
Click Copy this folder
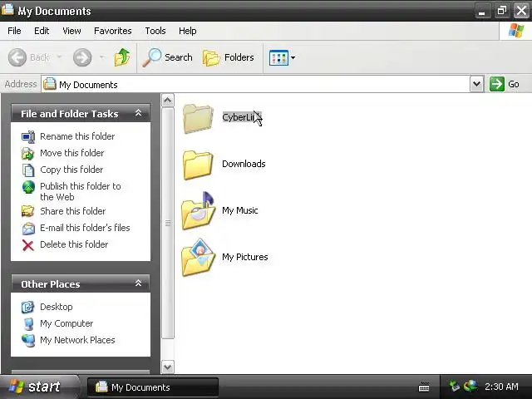(x=71, y=170)
